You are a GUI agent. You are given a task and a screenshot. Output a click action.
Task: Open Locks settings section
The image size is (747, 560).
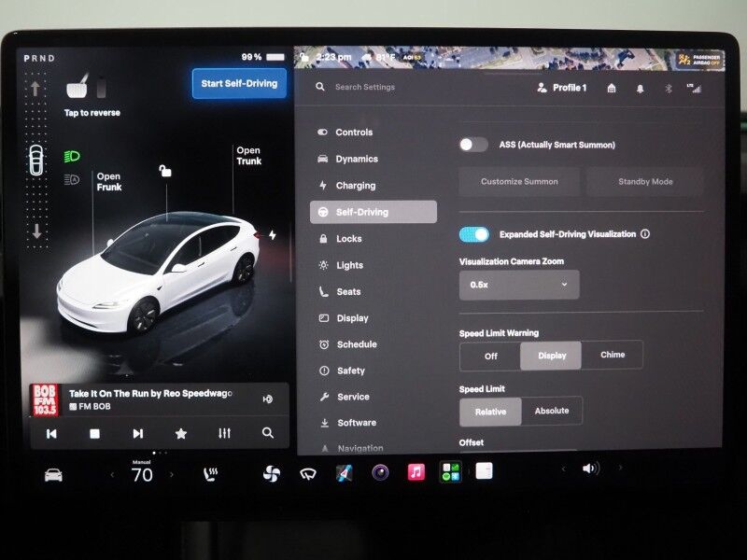374,239
